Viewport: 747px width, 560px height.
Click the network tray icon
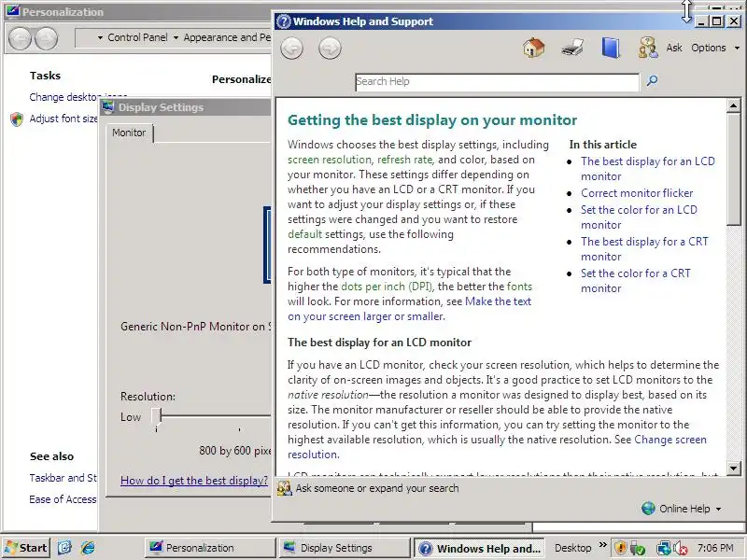(x=663, y=548)
